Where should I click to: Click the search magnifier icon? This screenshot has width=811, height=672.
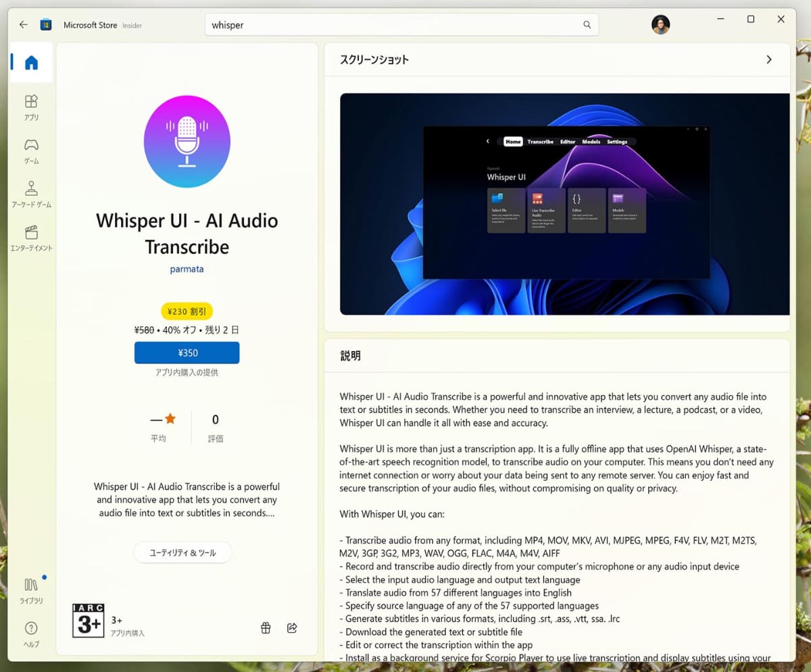[587, 25]
